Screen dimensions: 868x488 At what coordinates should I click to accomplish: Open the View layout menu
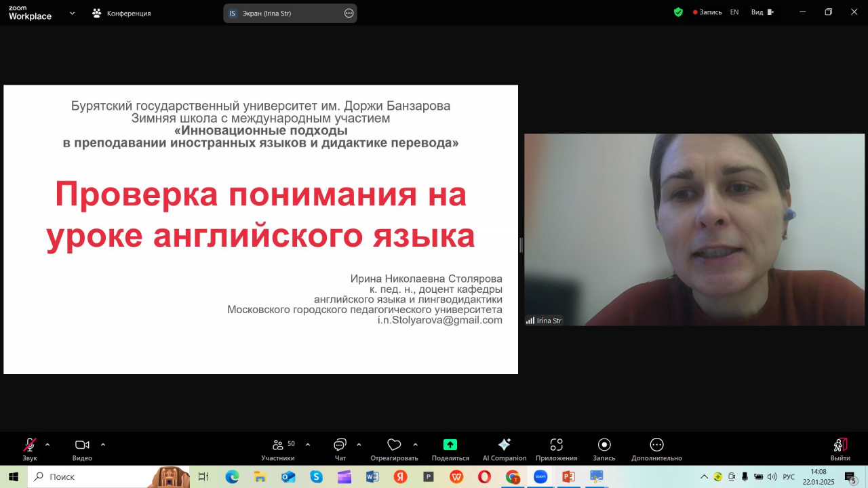click(762, 12)
